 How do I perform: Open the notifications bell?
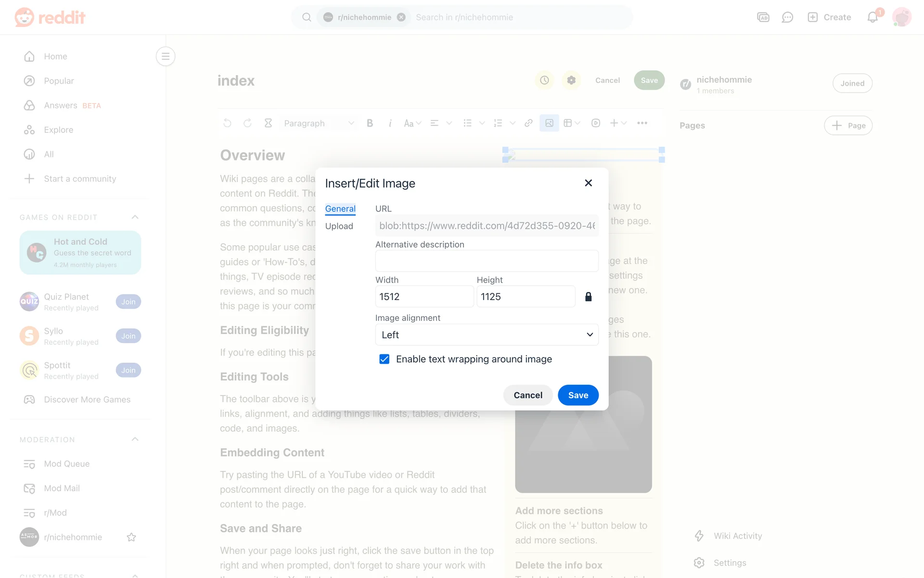pos(873,17)
